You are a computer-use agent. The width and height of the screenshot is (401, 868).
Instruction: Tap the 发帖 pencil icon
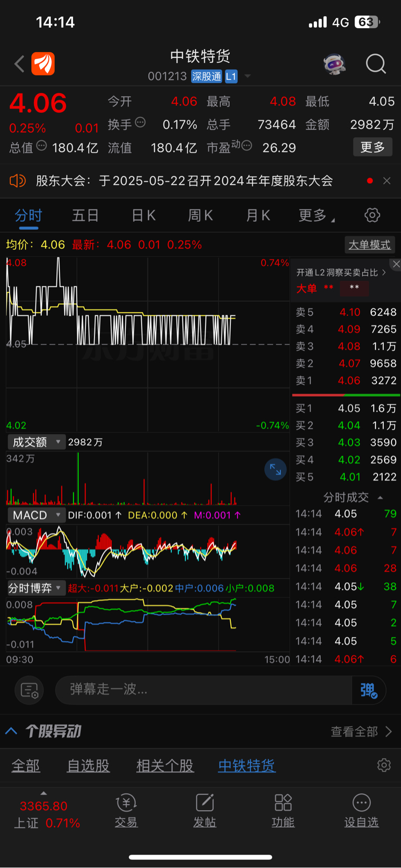click(205, 802)
